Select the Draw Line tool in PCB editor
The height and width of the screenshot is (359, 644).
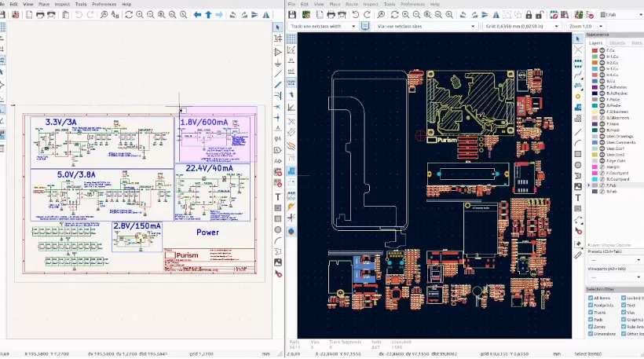(578, 132)
